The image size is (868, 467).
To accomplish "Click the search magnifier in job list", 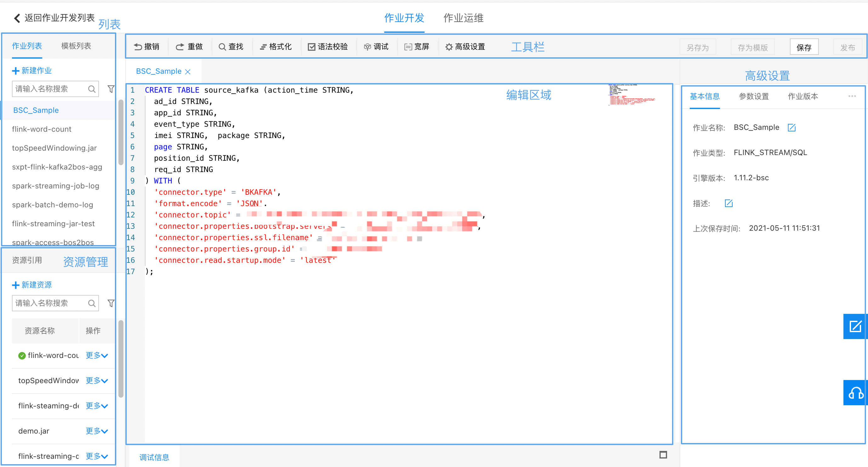I will (92, 89).
